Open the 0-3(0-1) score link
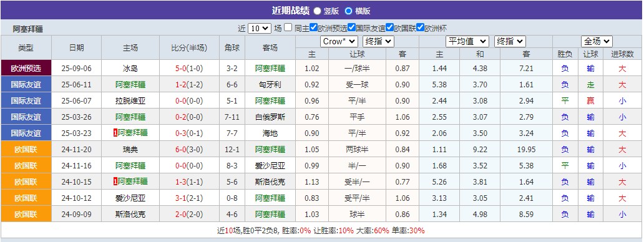644x242 pixels. [x=189, y=133]
